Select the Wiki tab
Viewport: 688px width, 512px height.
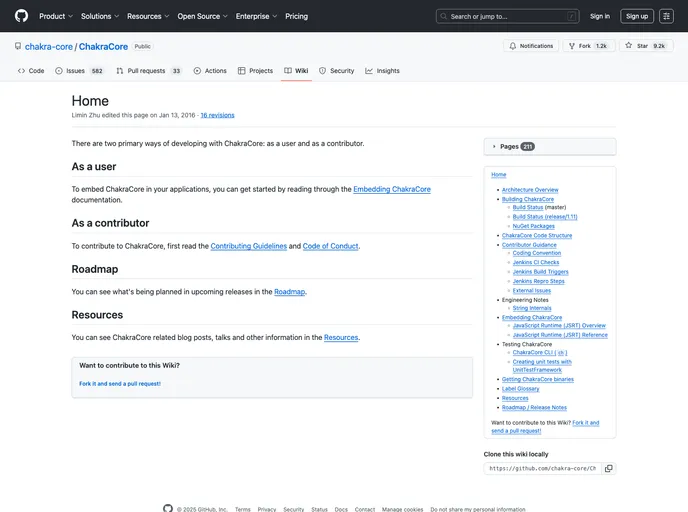click(296, 71)
